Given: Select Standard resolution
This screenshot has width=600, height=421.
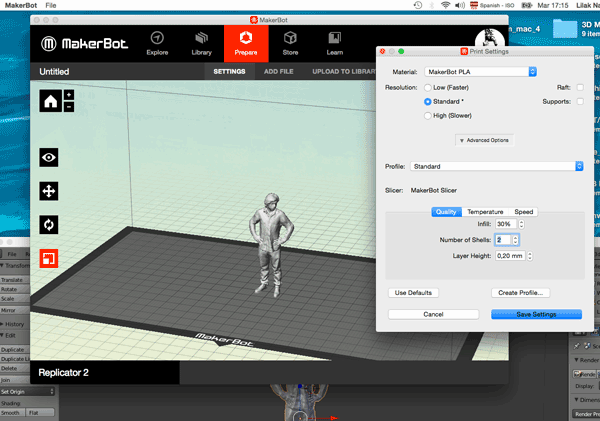Looking at the screenshot, I should coord(427,101).
